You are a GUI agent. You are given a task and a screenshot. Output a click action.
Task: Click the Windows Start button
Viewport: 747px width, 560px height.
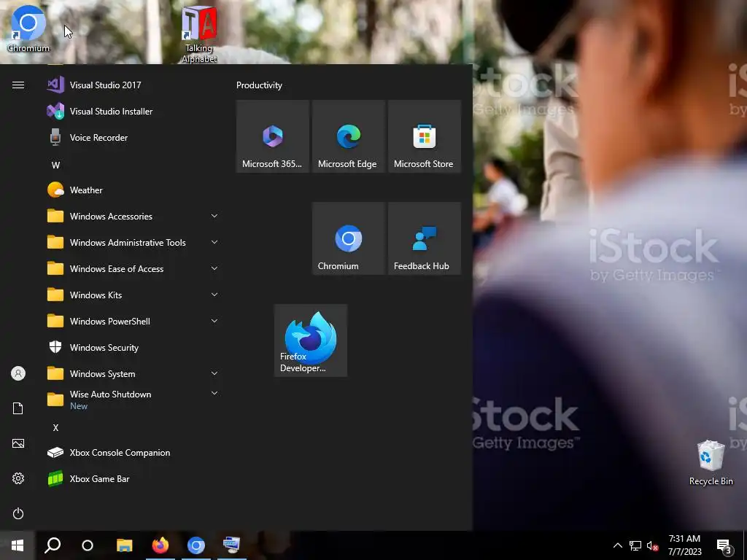tap(18, 545)
